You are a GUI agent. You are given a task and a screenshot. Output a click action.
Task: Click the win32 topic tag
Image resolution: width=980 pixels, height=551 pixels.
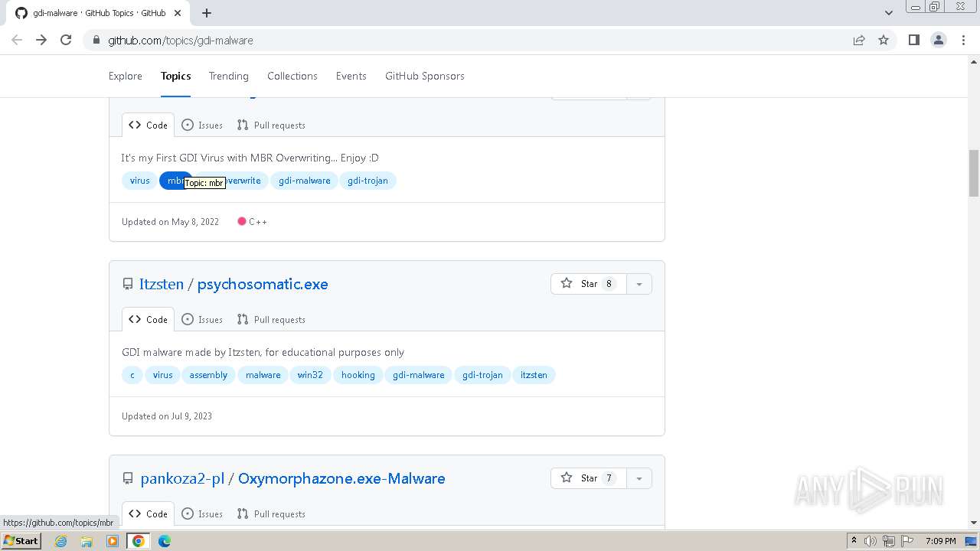pos(310,375)
